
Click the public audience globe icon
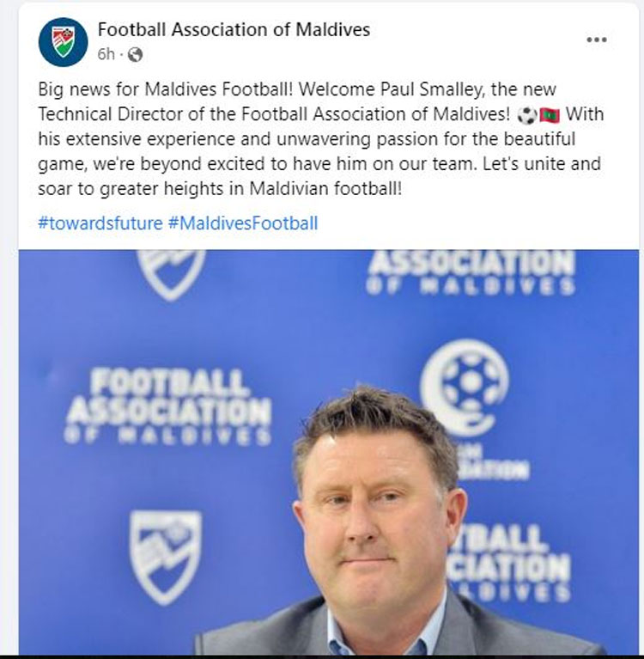click(135, 55)
